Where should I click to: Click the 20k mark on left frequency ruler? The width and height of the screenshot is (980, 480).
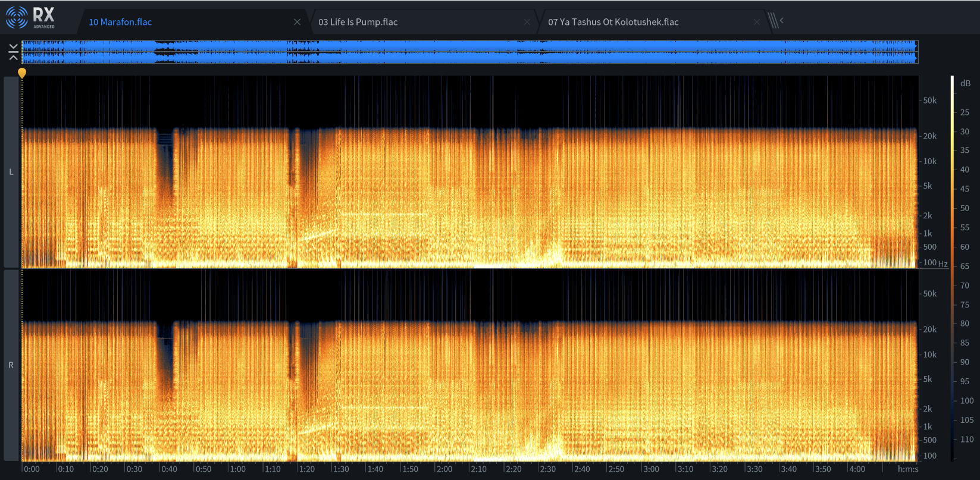coord(929,136)
